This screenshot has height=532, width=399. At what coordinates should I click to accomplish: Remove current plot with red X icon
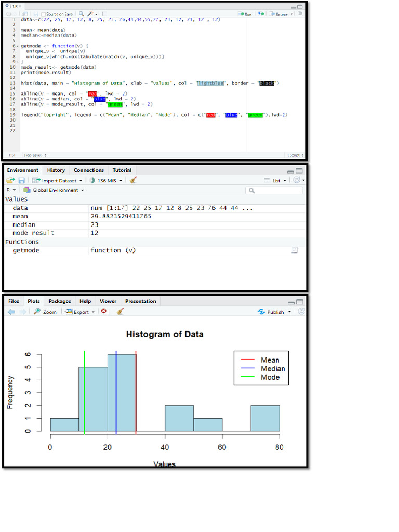pos(104,311)
